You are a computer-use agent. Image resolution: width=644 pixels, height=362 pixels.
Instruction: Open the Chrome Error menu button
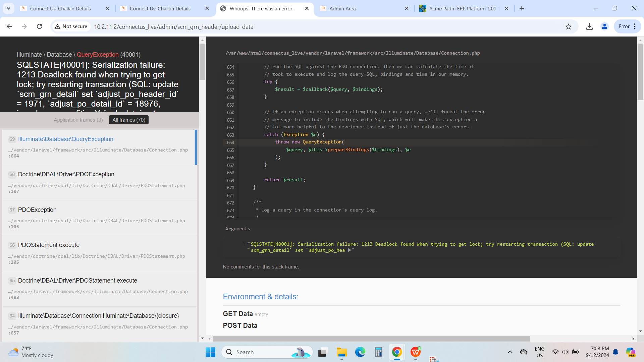[627, 26]
